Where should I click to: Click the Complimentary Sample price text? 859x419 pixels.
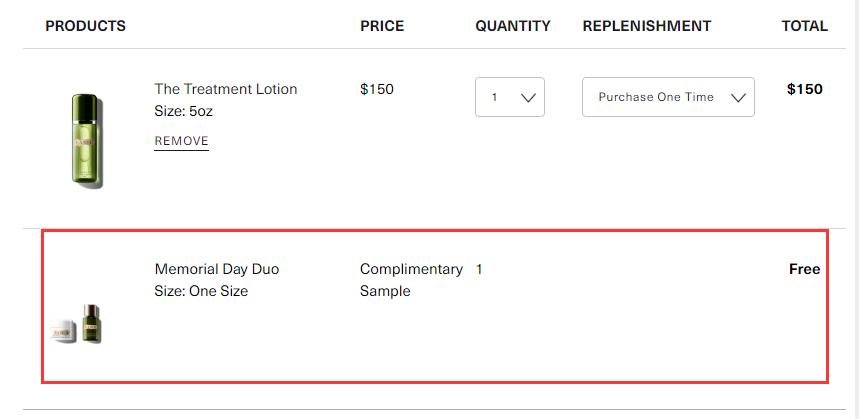(411, 280)
